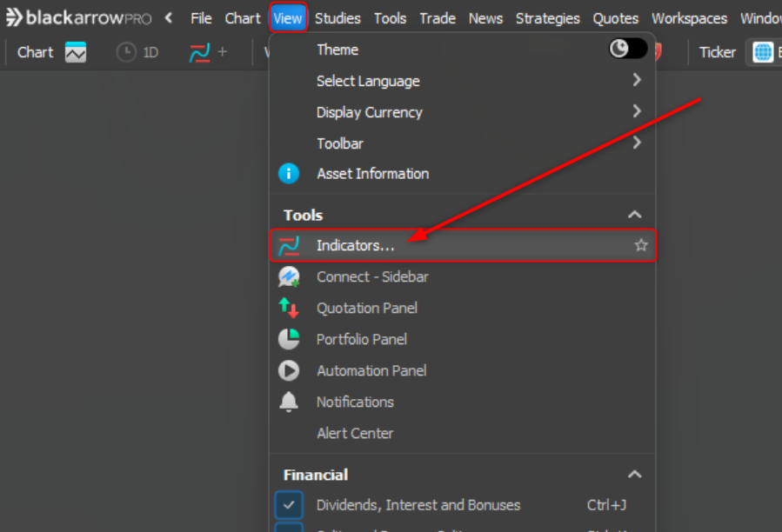Choose the Toolbar menu entry

pyautogui.click(x=462, y=143)
